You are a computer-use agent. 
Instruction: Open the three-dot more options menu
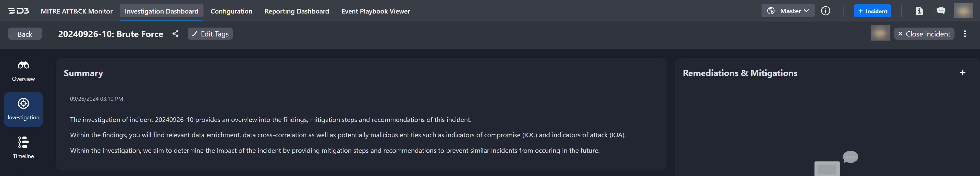(965, 34)
